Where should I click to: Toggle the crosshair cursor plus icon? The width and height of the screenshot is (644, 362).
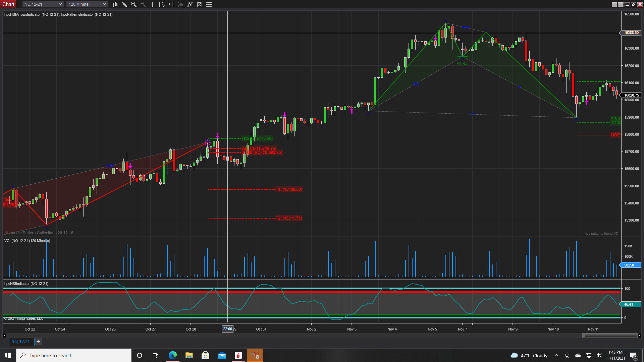(x=152, y=4)
